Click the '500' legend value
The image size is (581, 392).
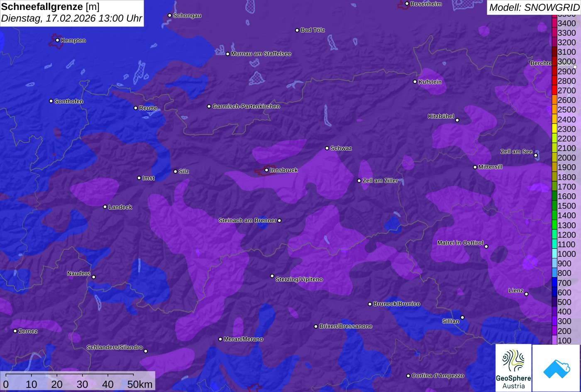(564, 302)
